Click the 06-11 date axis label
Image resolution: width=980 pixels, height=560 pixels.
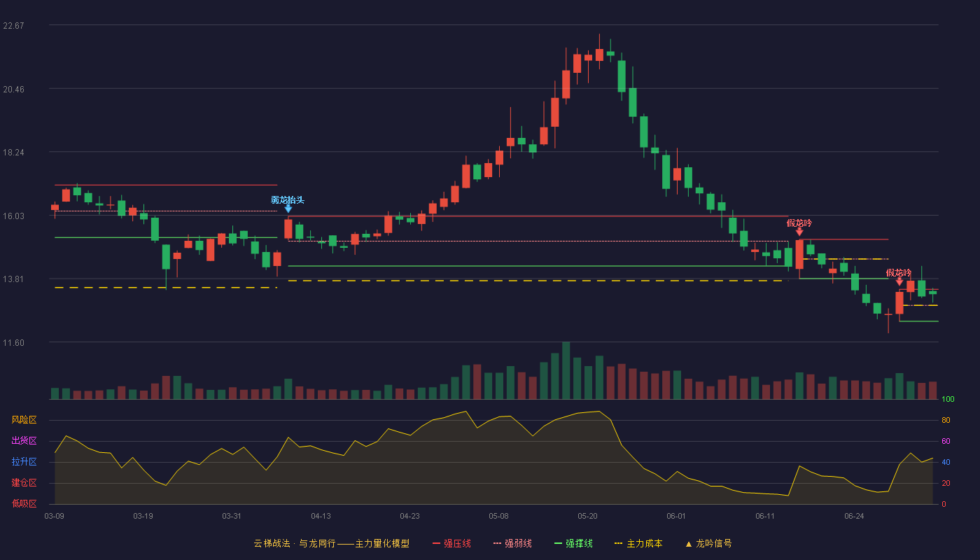(765, 516)
